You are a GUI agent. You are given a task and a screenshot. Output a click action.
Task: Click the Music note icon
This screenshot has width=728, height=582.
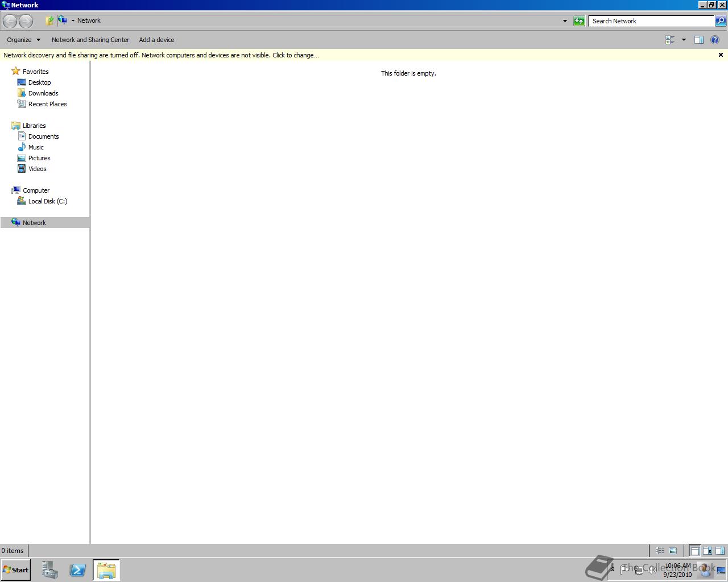[x=22, y=147]
